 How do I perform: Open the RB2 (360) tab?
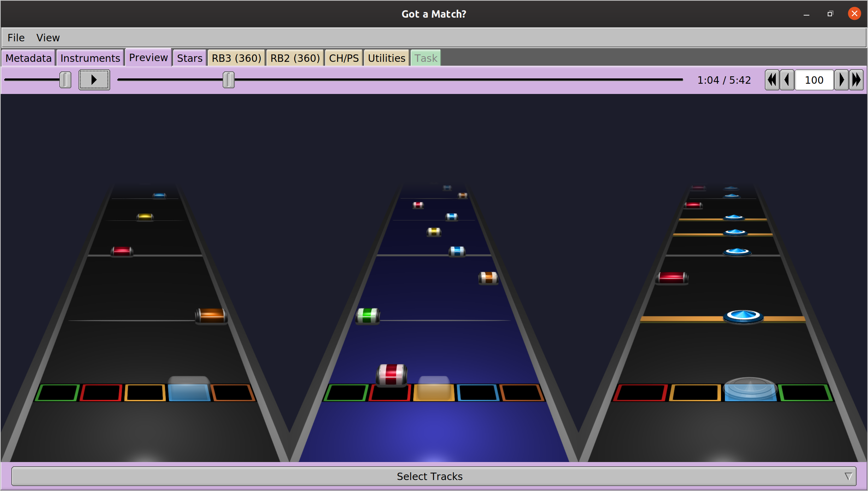point(295,58)
